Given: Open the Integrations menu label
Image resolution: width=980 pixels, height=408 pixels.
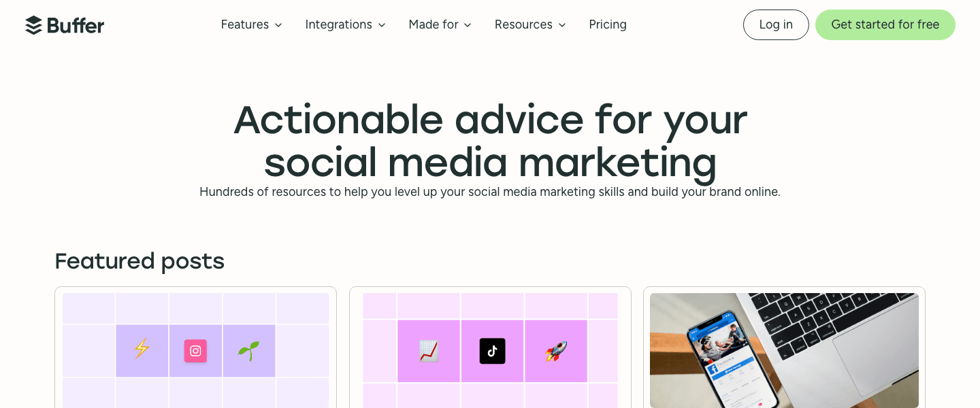Looking at the screenshot, I should click(339, 24).
